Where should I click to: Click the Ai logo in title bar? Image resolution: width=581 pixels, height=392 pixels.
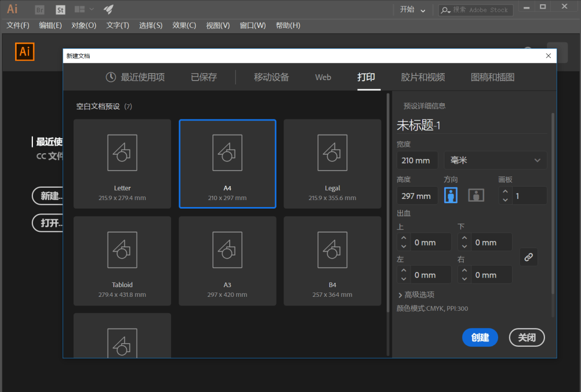[x=12, y=9]
